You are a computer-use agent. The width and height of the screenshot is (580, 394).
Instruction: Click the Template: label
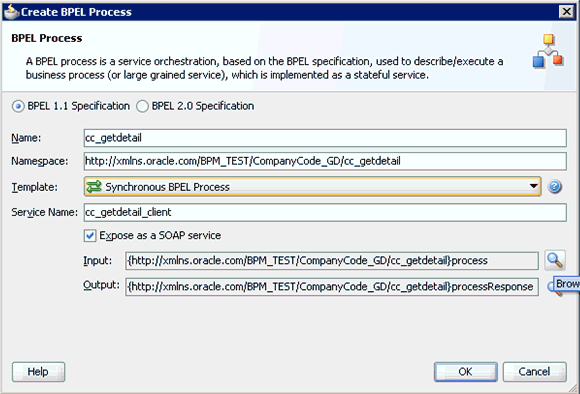pos(34,187)
